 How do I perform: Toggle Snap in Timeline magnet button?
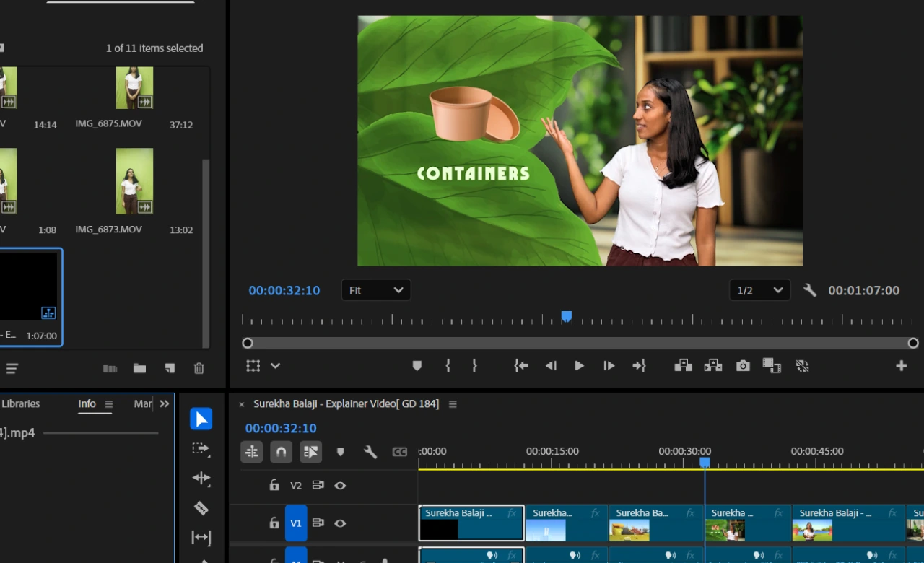coord(282,452)
